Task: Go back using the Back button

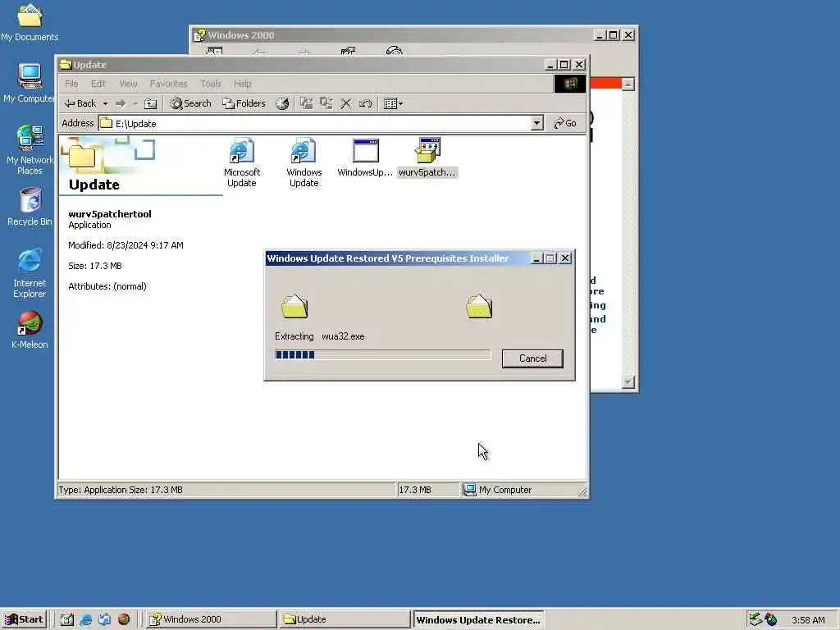Action: [x=80, y=103]
